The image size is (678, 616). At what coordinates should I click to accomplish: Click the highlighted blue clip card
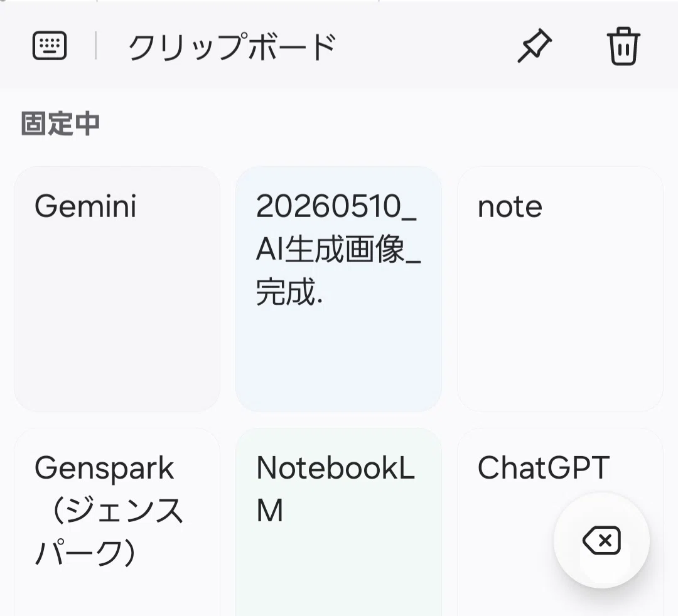point(338,289)
